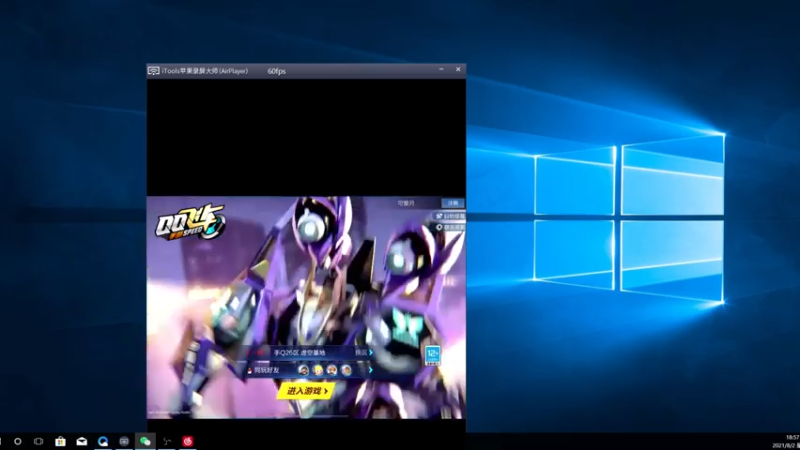Open Microsoft Store from the taskbar
This screenshot has width=800, height=450.
point(60,441)
